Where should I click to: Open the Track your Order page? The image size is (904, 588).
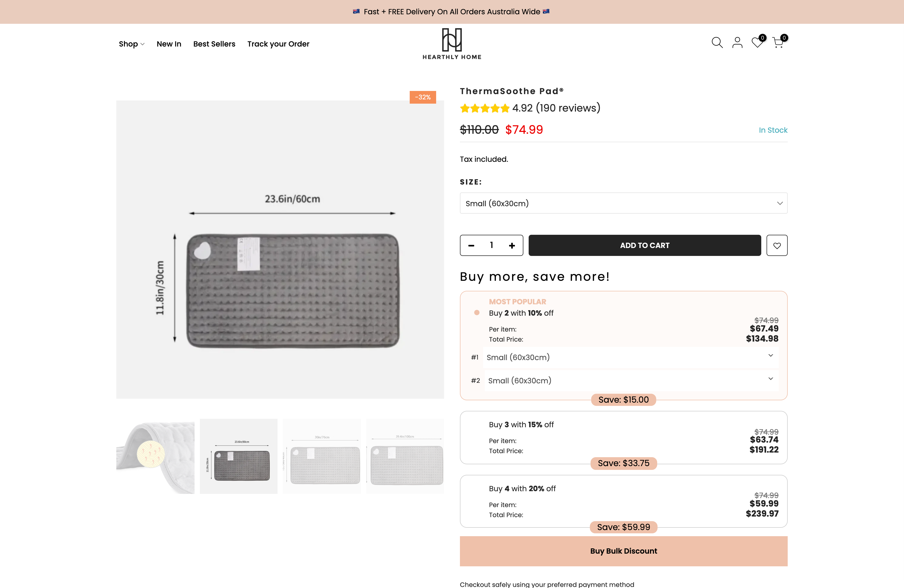(x=278, y=44)
